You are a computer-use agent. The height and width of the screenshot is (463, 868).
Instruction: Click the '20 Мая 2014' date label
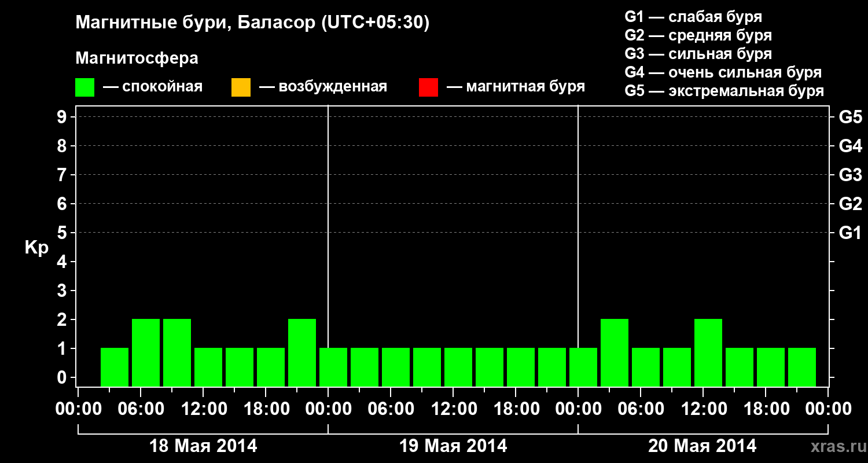tap(703, 446)
